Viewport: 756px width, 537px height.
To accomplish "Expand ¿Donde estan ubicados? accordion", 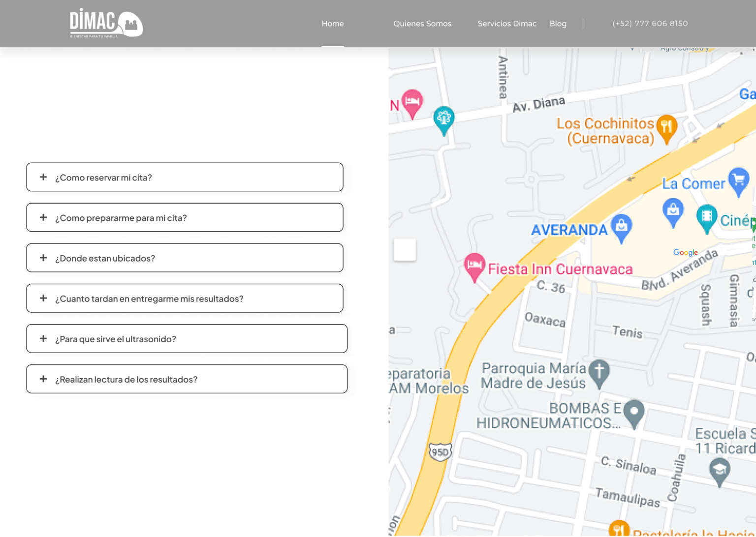I will [185, 258].
